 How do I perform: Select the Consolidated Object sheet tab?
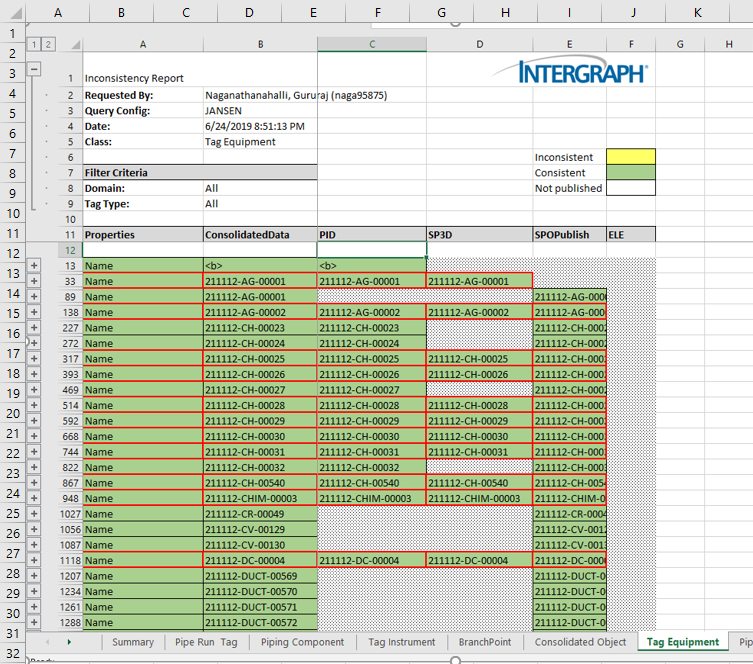580,642
